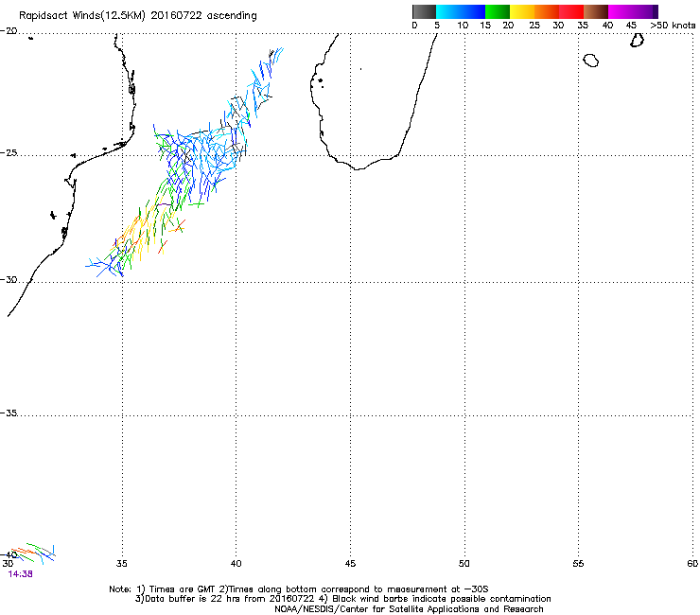Click the dark purple end of the legend

pos(655,11)
